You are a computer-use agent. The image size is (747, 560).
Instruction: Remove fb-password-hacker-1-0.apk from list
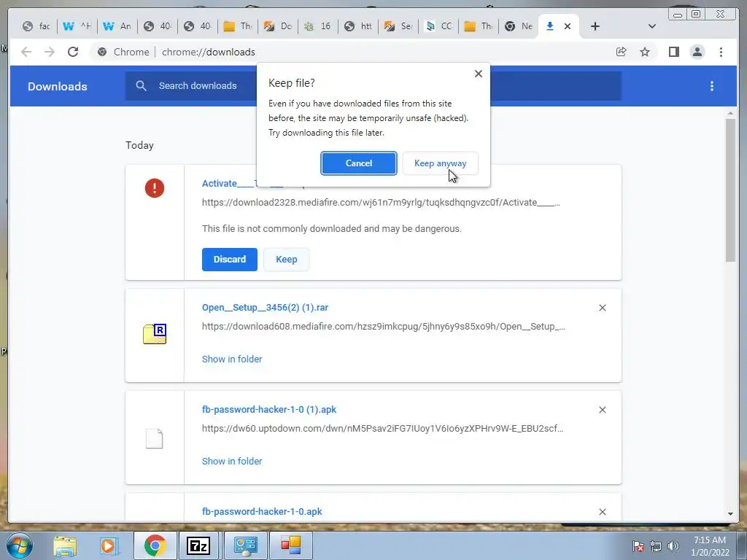pos(602,512)
